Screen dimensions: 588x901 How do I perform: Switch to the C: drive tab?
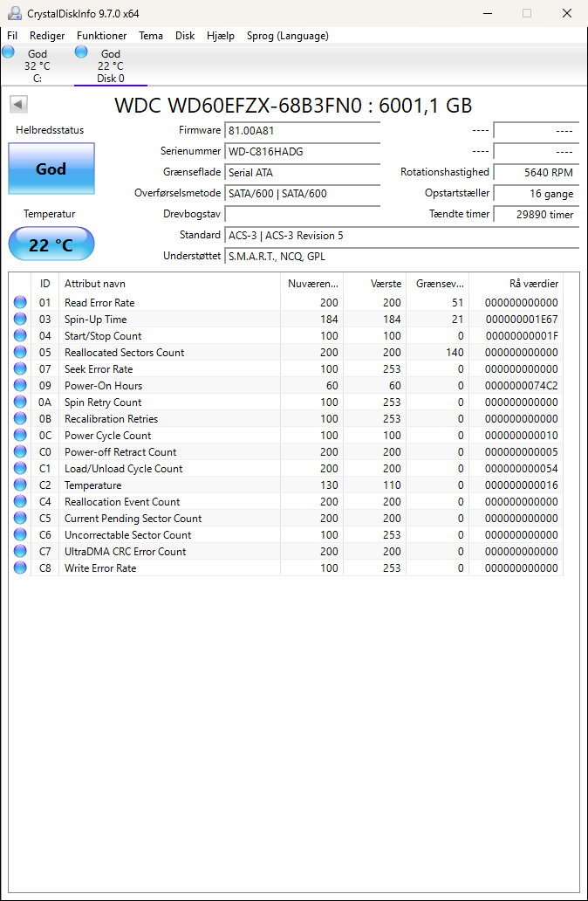click(x=37, y=65)
